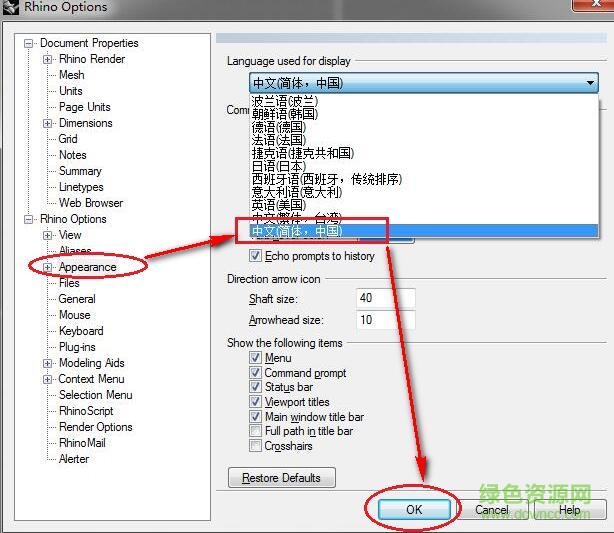Select RhinoScript tree item

point(86,411)
